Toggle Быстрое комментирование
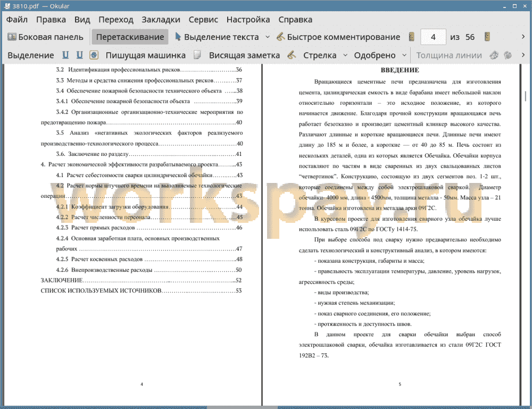This screenshot has width=532, height=409. tap(338, 37)
